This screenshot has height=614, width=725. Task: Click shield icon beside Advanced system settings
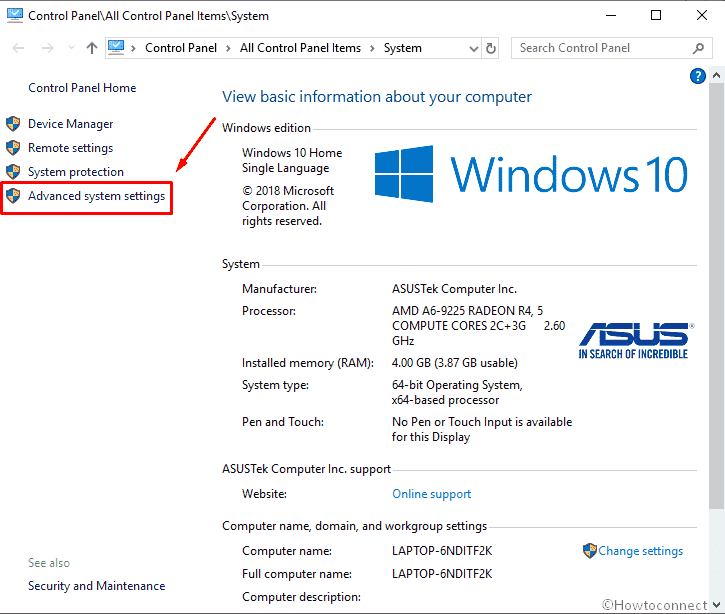tap(13, 196)
